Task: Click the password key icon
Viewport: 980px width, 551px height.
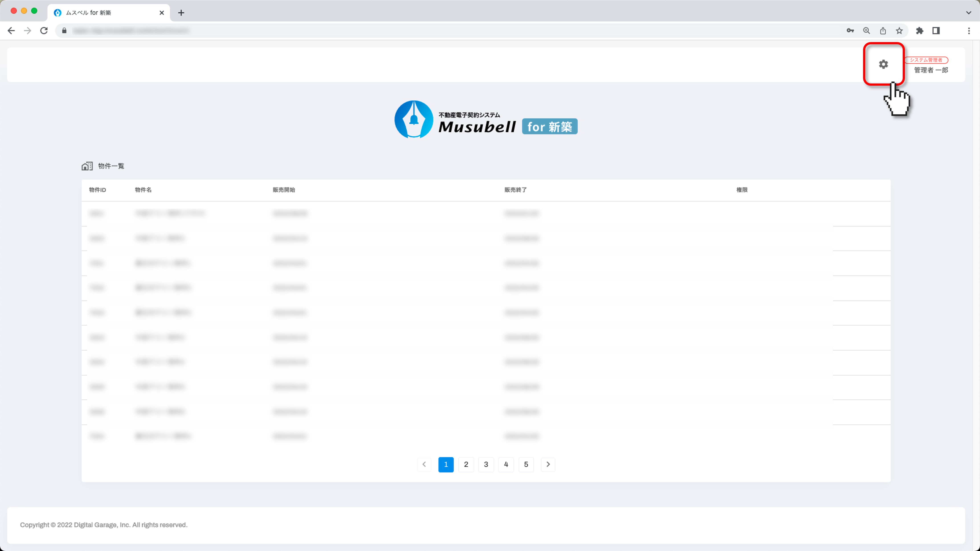Action: [850, 31]
